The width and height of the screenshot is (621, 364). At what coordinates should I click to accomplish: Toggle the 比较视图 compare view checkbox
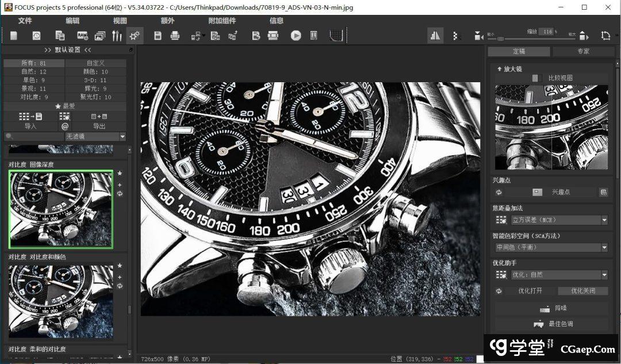tap(536, 78)
